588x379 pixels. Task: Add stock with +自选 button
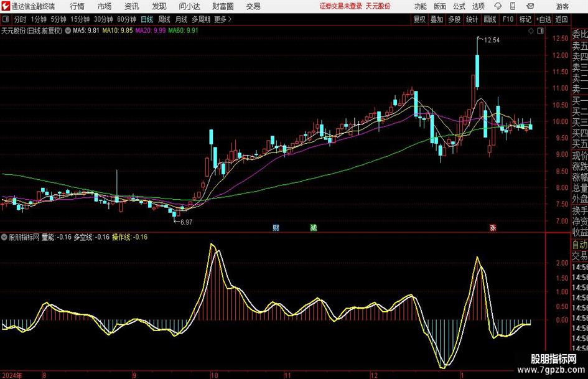pos(543,19)
